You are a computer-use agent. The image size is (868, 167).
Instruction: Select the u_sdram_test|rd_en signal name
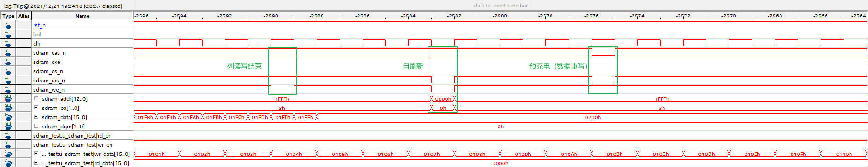[x=72, y=136]
